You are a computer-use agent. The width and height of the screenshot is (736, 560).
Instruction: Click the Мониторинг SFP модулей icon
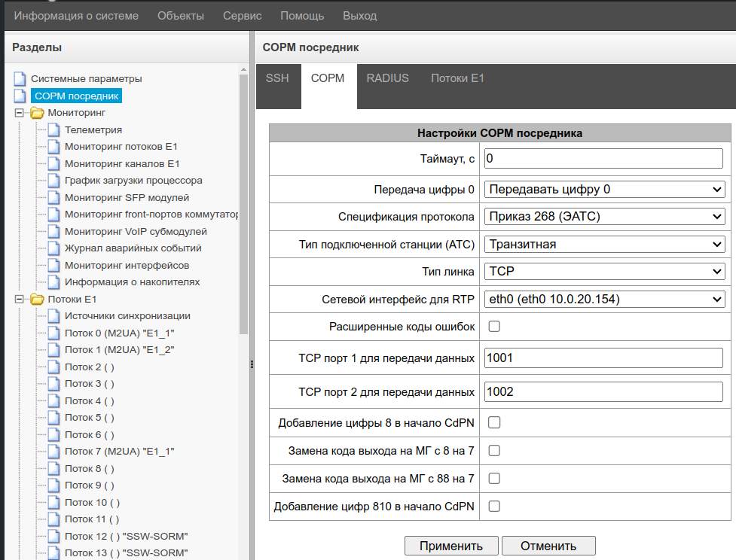pos(53,198)
